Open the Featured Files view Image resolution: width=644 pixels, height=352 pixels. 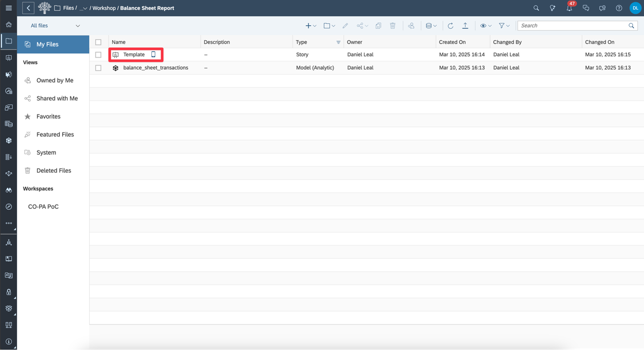(55, 135)
